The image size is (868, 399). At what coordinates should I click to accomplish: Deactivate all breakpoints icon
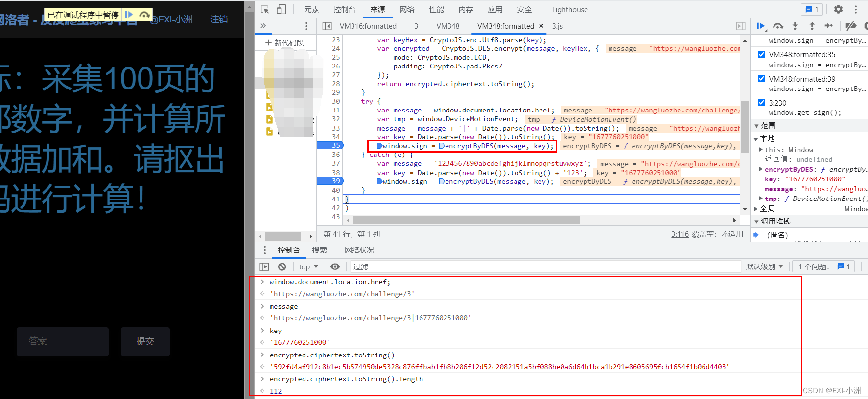tap(851, 26)
